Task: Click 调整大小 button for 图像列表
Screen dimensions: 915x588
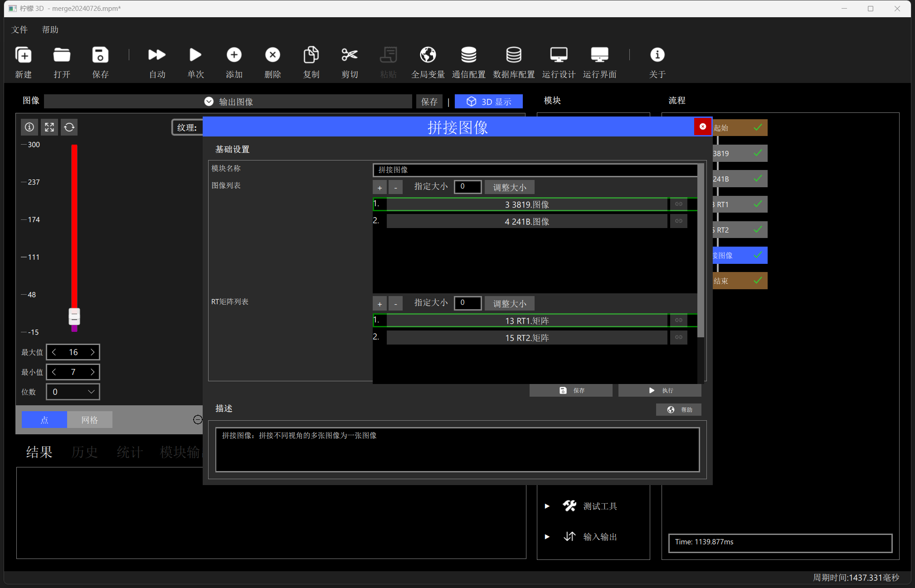Action: [510, 187]
